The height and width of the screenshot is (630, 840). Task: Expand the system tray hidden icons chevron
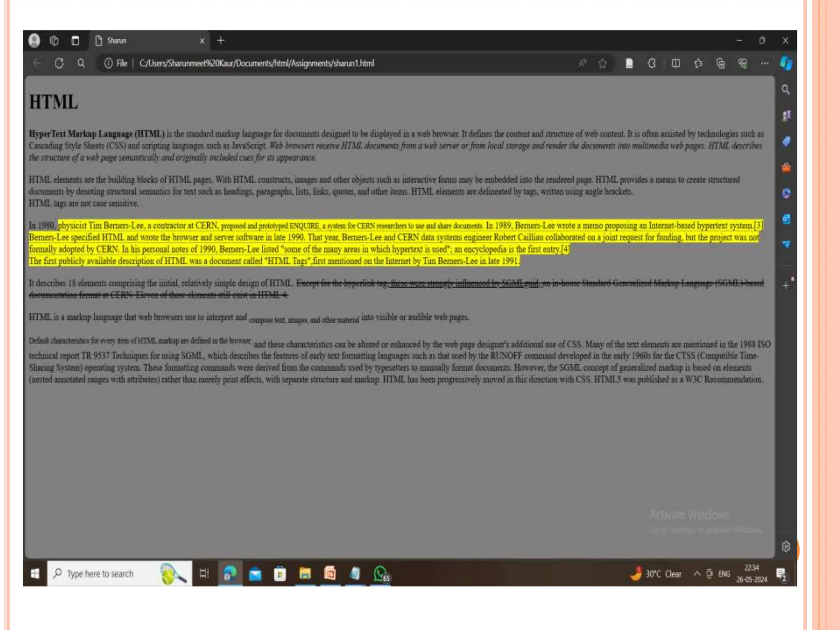[x=696, y=573]
